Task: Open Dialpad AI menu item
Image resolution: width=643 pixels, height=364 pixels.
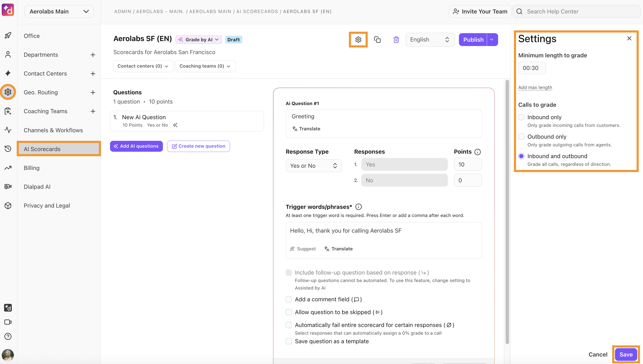Action: 37,187
